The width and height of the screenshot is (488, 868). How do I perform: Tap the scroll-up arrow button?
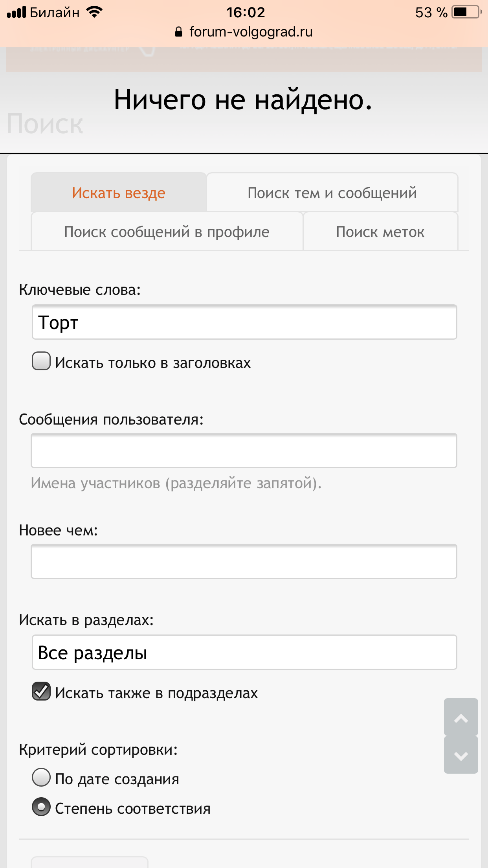pyautogui.click(x=461, y=717)
